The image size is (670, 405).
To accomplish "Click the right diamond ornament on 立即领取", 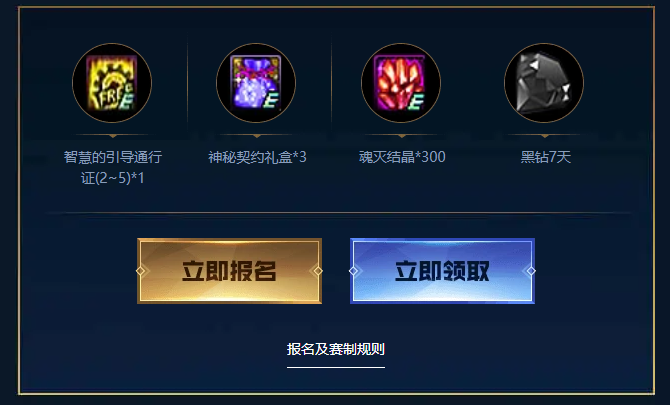I will pyautogui.click(x=531, y=271).
